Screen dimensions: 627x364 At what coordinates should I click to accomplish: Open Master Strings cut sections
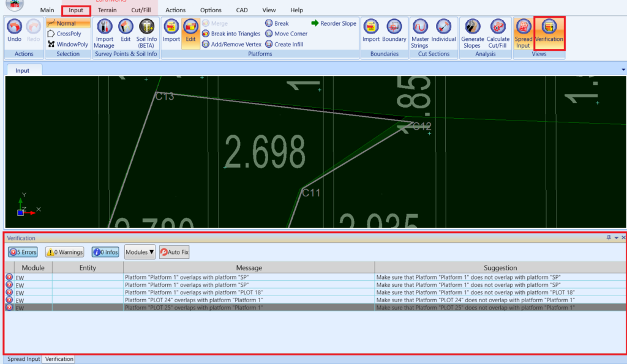(420, 34)
